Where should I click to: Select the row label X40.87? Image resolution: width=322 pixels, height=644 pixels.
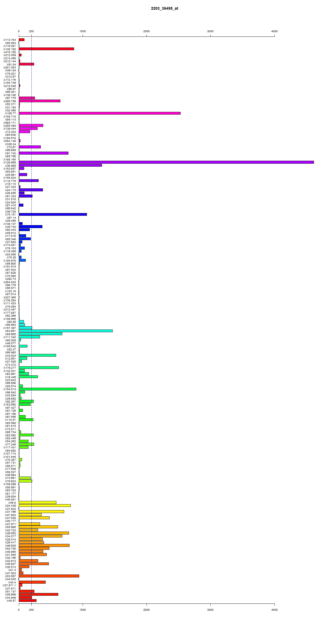click(x=11, y=601)
